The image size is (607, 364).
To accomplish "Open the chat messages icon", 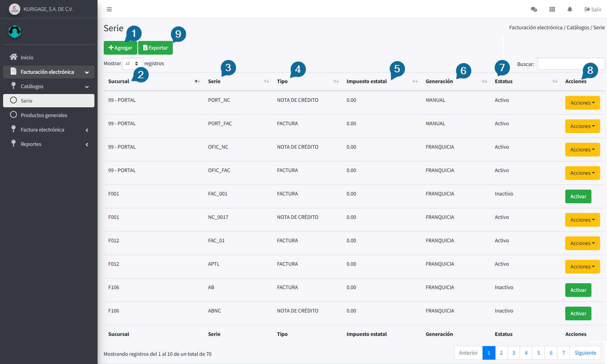I will [534, 9].
